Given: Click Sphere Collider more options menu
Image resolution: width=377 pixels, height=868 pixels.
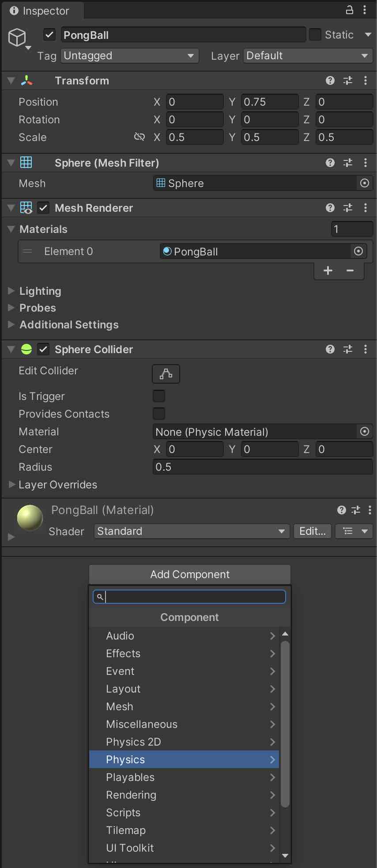Looking at the screenshot, I should point(365,349).
